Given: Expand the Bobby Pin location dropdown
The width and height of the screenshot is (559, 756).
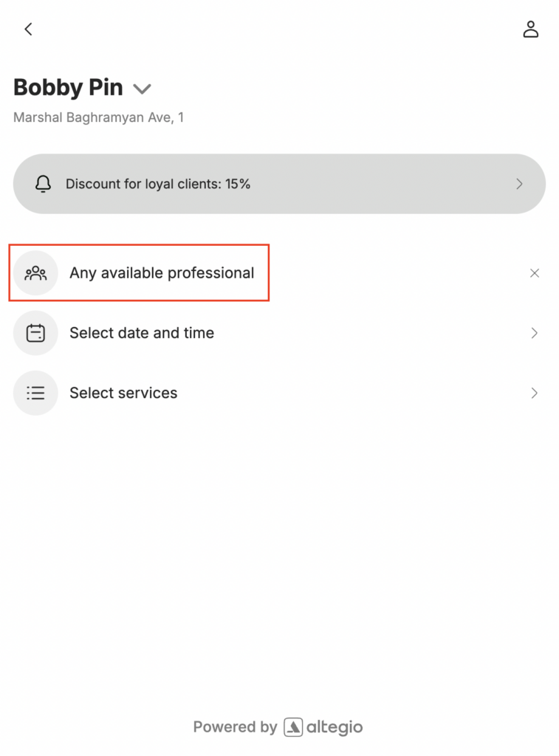Looking at the screenshot, I should (142, 89).
